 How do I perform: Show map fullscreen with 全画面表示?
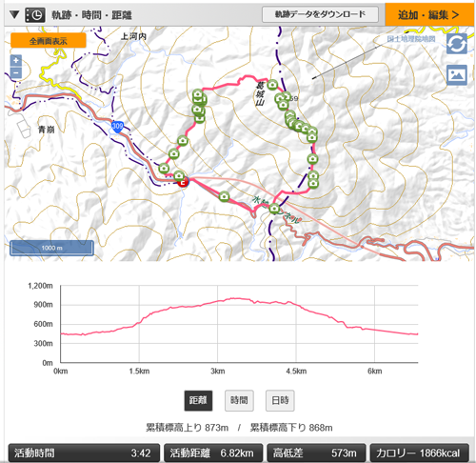49,41
